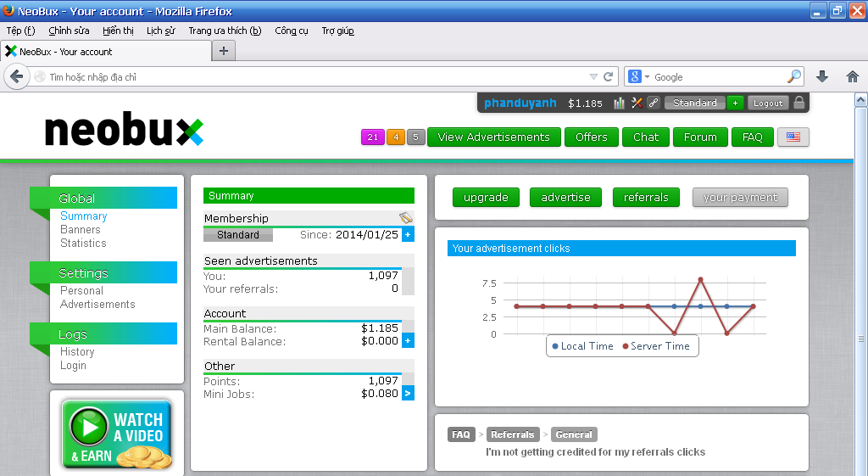Viewport: 868px width, 476px height.
Task: Click the FAQ breadcrumb tag
Action: click(461, 434)
